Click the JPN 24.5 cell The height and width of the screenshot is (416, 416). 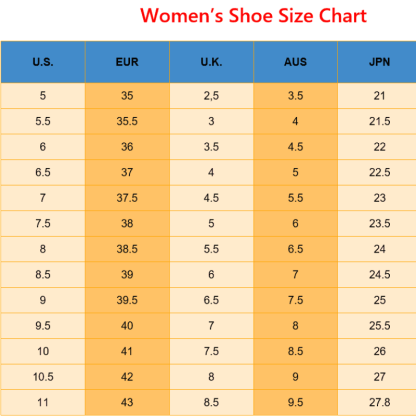coord(377,275)
